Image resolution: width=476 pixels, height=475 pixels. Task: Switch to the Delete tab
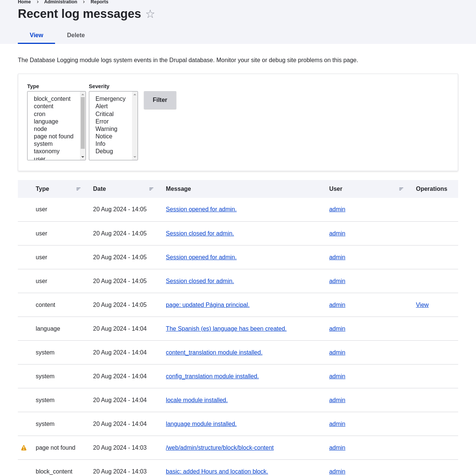point(76,35)
